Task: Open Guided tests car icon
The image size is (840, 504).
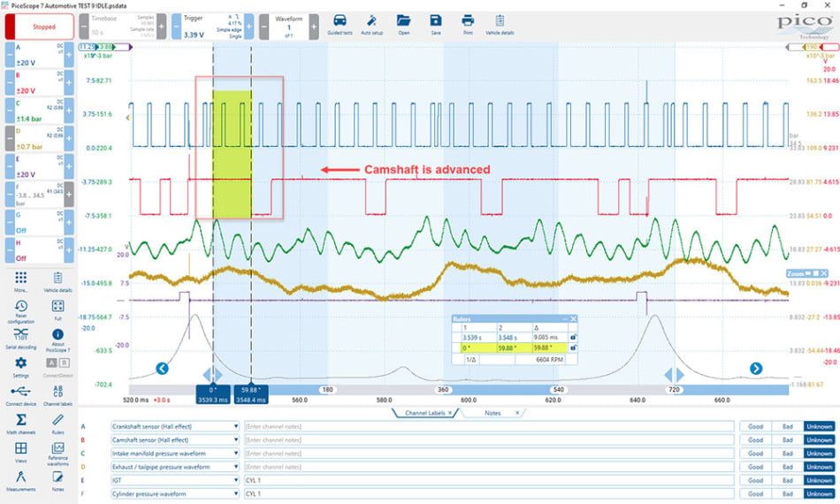Action: [340, 24]
